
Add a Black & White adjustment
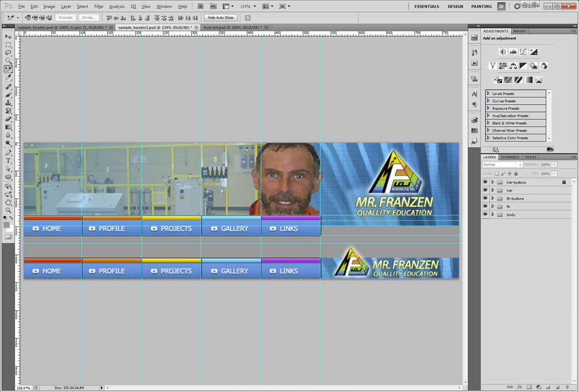click(523, 65)
